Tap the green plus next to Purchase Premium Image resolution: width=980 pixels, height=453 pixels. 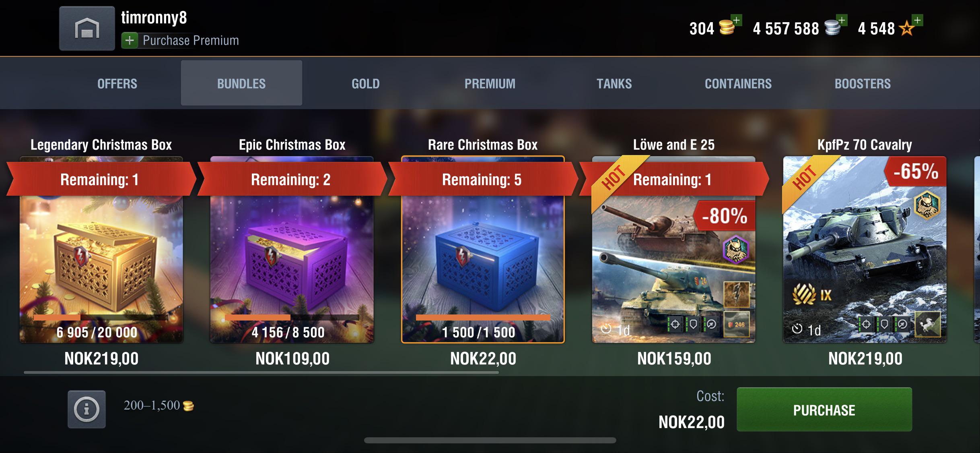point(130,41)
